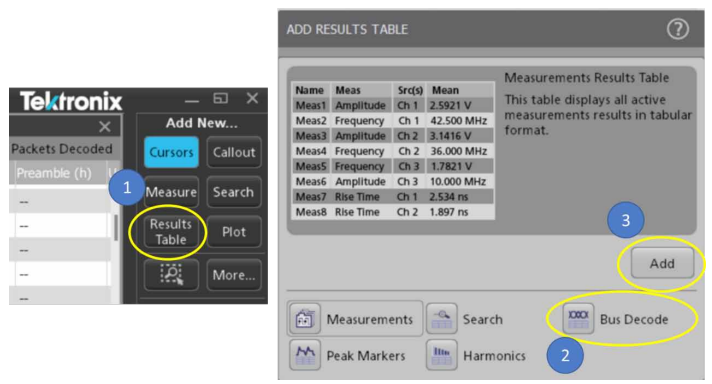Select the Meas6 Amplitude row
This screenshot has width=712, height=384.
[x=393, y=182]
